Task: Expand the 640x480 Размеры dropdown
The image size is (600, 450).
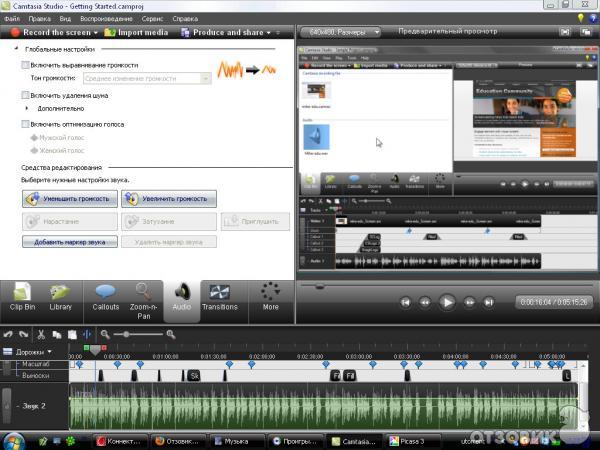Action: pos(339,32)
